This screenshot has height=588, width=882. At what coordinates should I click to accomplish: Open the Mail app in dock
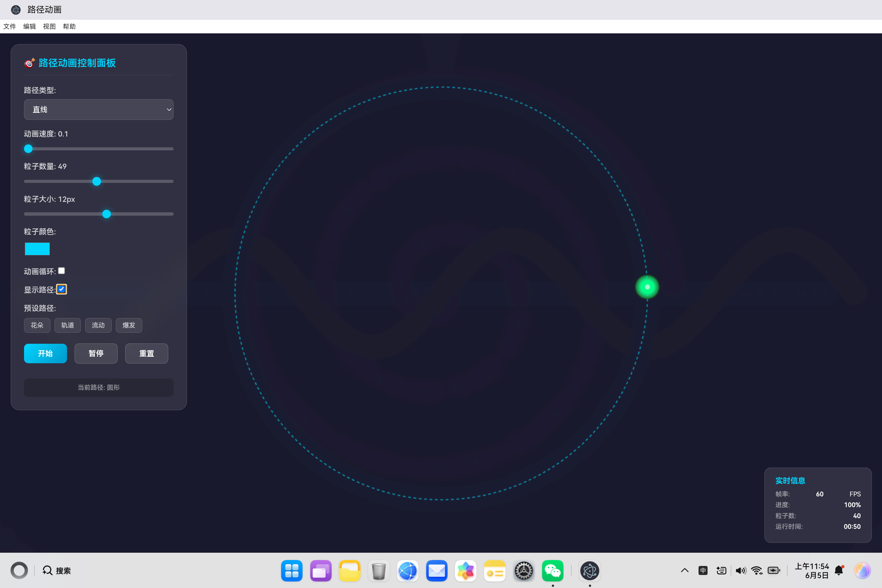[x=437, y=570]
